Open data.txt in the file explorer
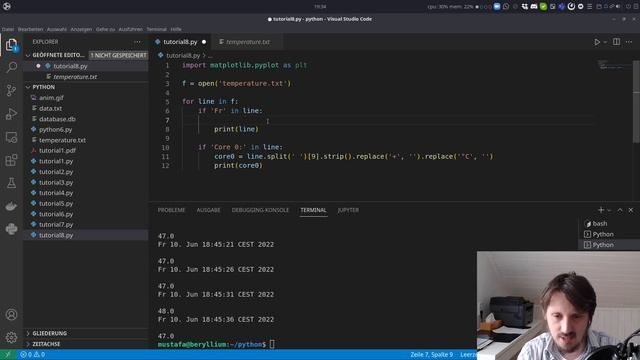Screen dimensions: 640x360 click(50, 108)
